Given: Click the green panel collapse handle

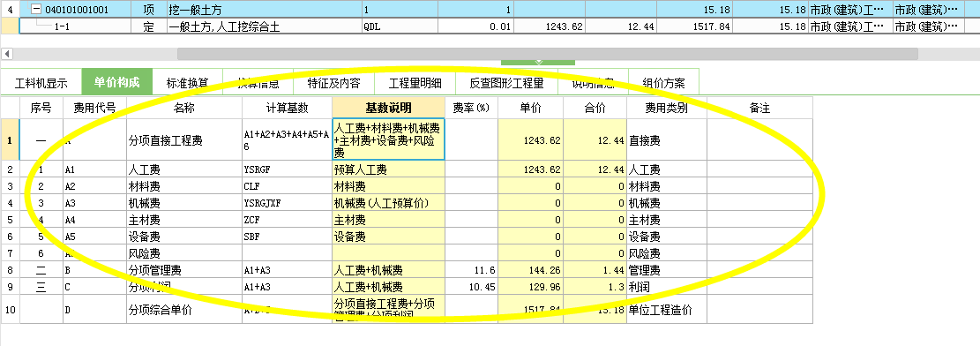Looking at the screenshot, I should [x=538, y=62].
